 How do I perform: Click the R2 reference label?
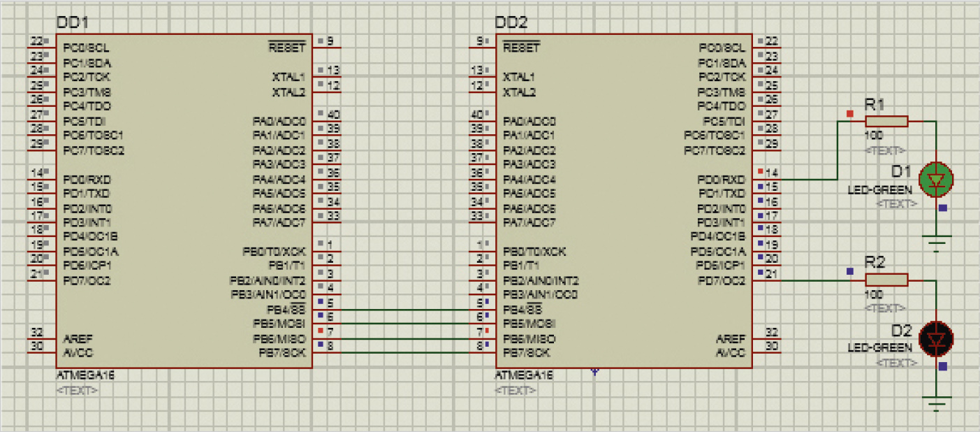(x=875, y=263)
